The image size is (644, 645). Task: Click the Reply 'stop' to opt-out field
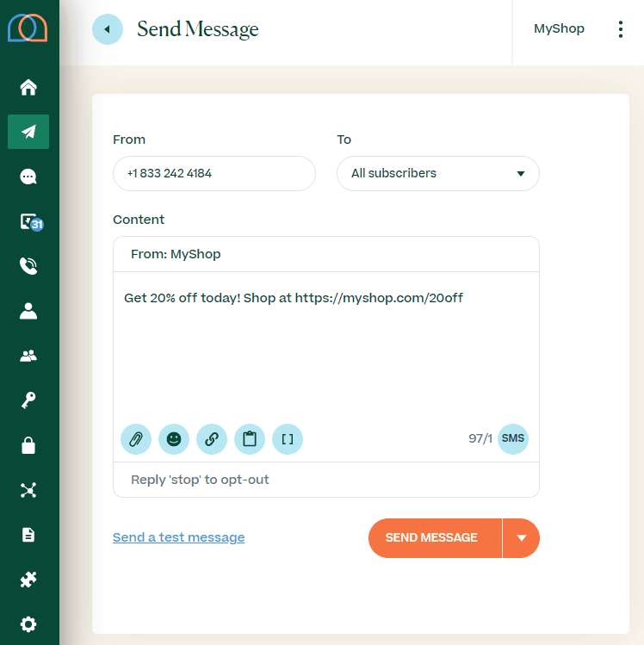(326, 480)
